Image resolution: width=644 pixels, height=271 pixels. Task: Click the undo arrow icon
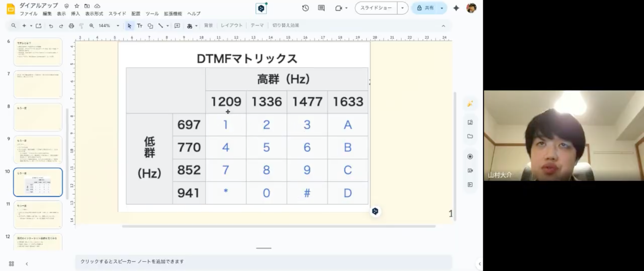point(51,26)
